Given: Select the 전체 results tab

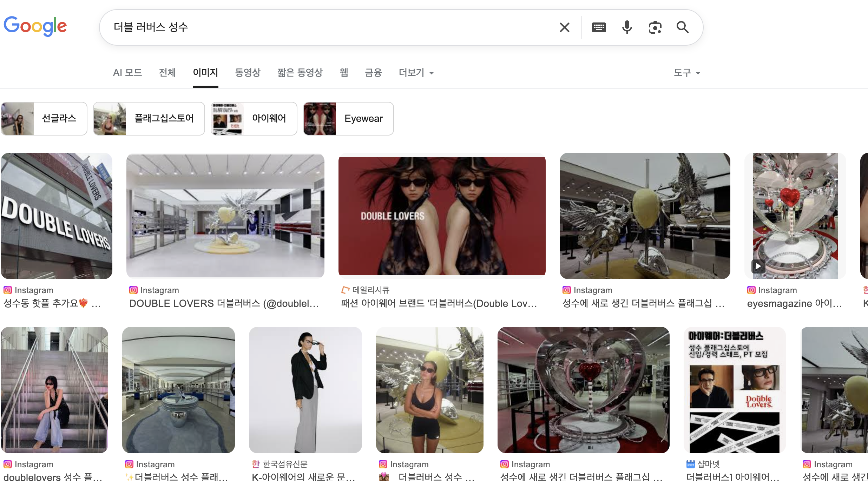Looking at the screenshot, I should (x=167, y=73).
